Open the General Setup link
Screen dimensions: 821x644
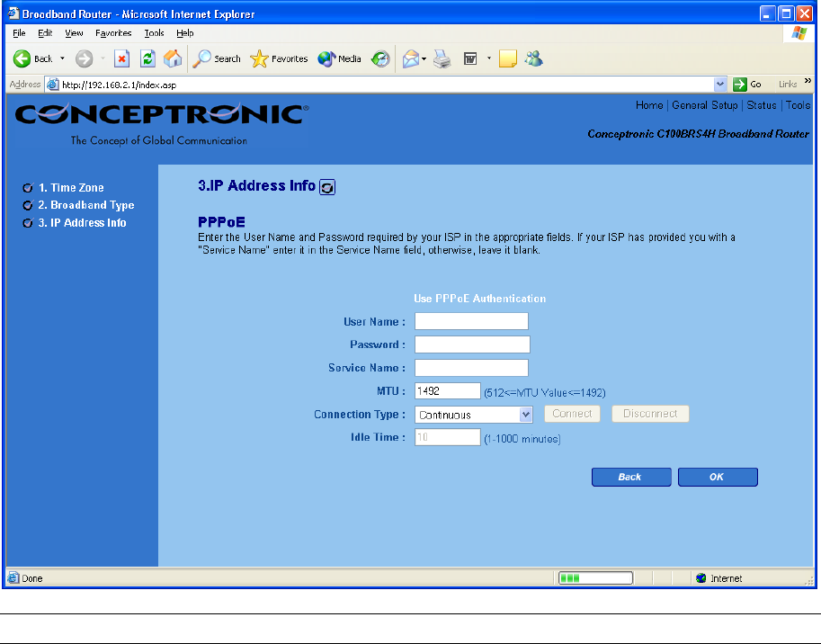tap(705, 105)
